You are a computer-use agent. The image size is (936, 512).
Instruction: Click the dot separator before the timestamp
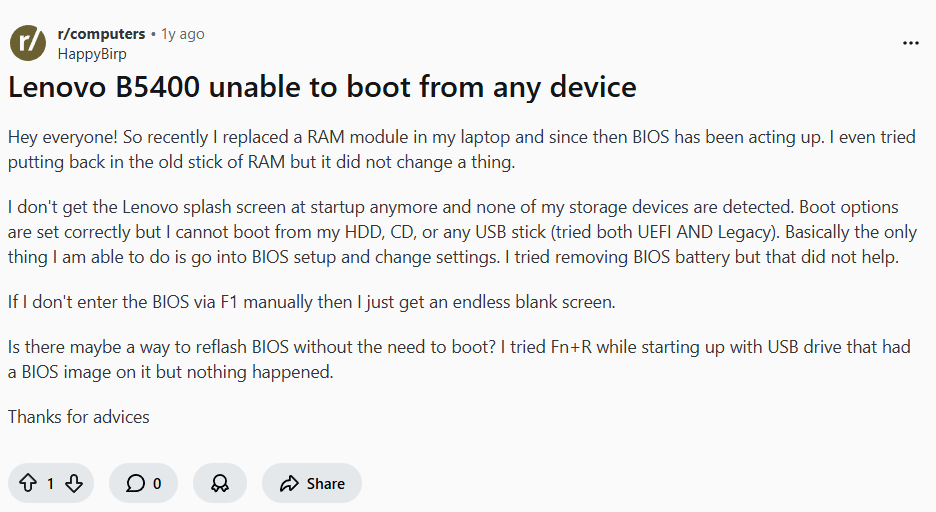click(x=154, y=34)
